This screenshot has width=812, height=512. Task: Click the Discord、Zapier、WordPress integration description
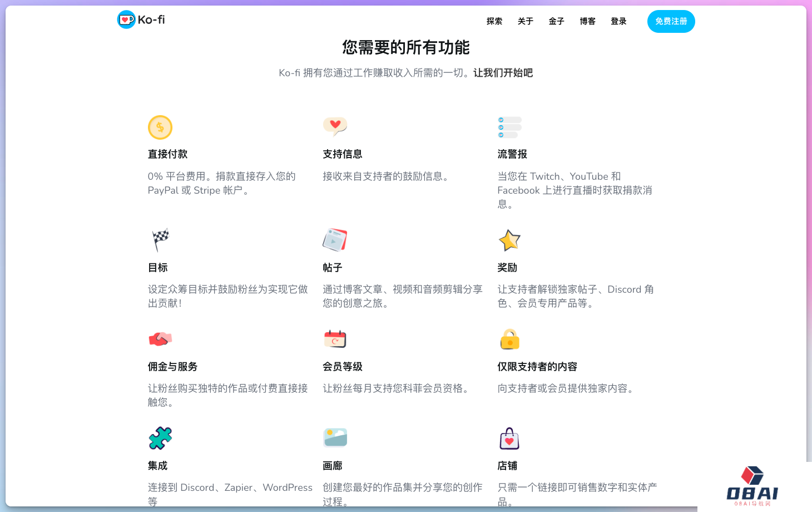click(230, 494)
